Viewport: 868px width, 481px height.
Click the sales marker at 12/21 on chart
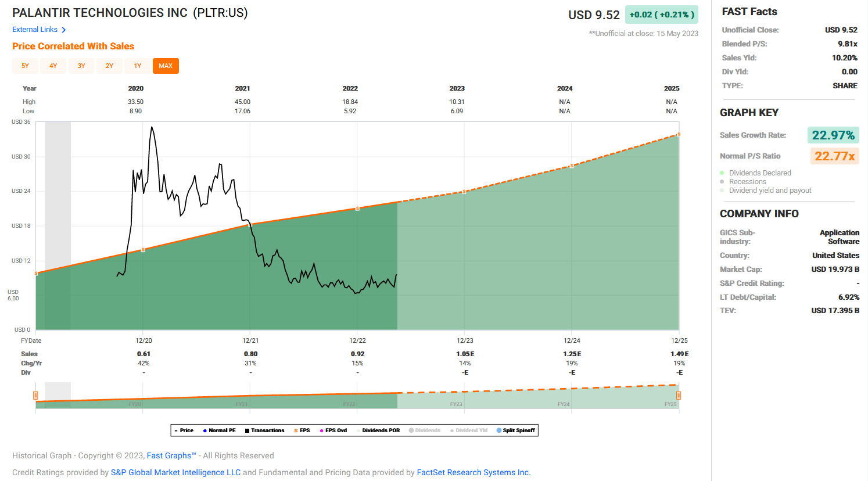point(250,224)
